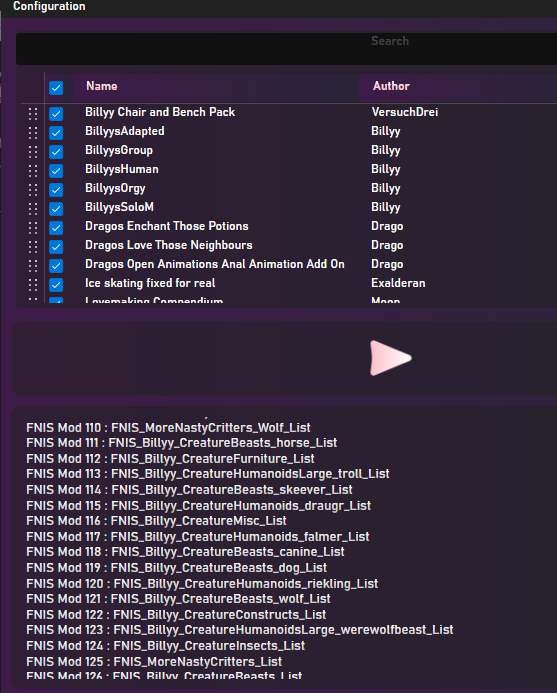Select the BillyysHuman mod name
The width and height of the screenshot is (557, 693).
click(x=122, y=169)
